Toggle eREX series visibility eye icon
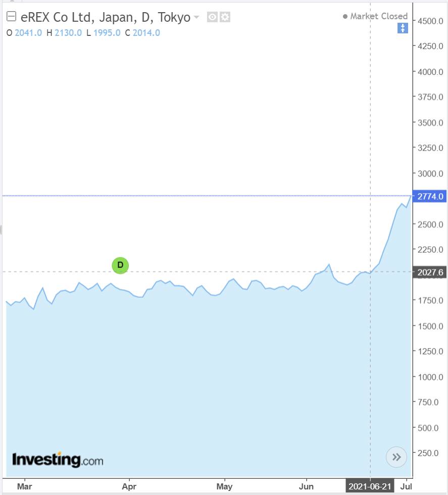The width and height of the screenshot is (448, 495). click(212, 17)
